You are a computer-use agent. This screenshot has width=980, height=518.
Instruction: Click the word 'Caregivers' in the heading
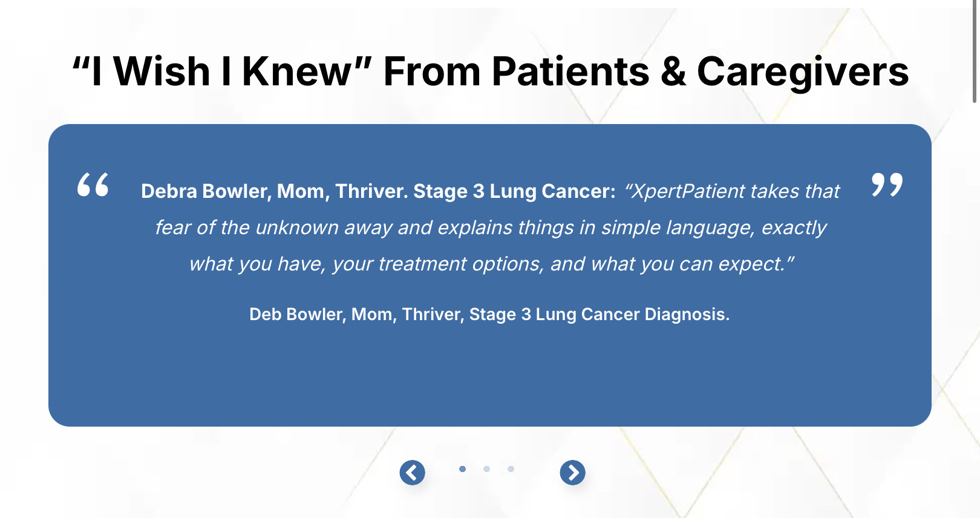[803, 73]
